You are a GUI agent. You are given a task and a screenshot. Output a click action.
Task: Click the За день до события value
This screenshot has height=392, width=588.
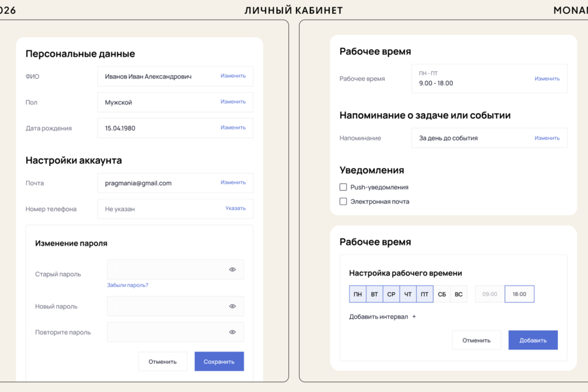[448, 138]
